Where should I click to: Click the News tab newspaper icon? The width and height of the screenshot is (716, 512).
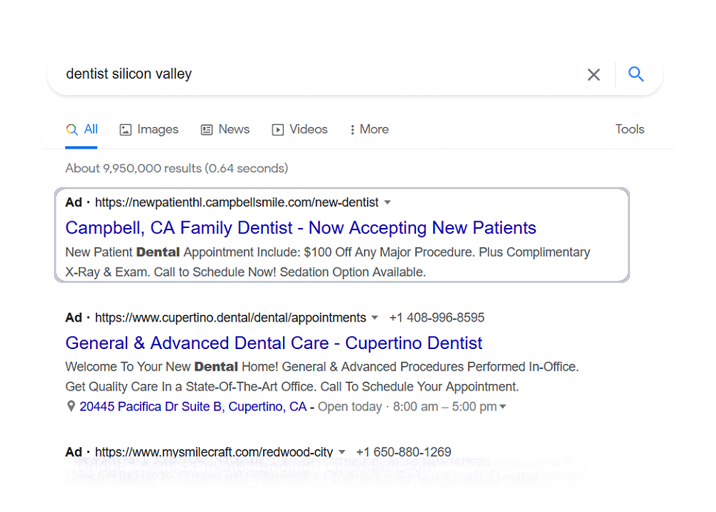point(206,130)
